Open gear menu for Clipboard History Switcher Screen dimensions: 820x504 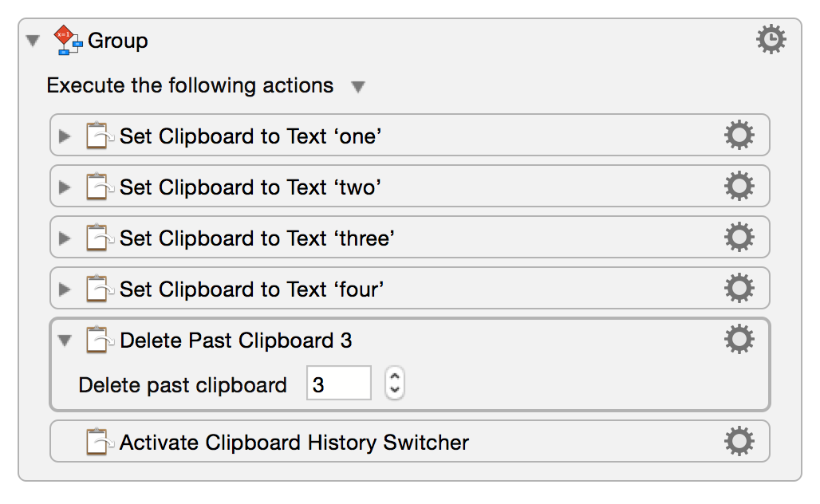[x=739, y=441]
